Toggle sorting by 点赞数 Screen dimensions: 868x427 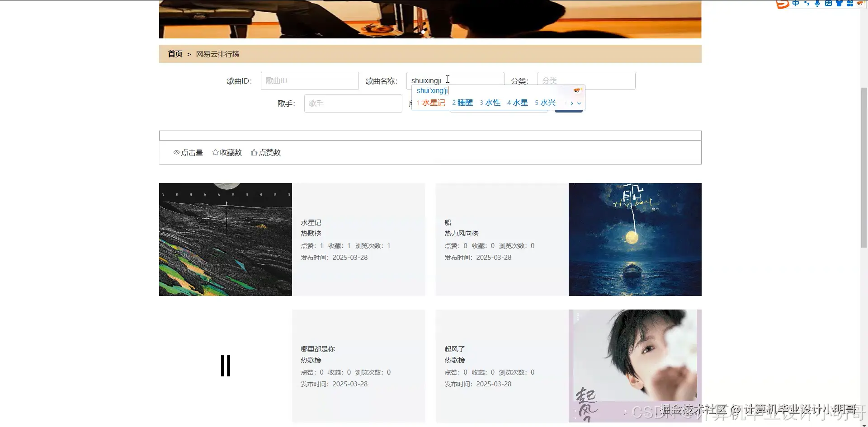click(266, 152)
